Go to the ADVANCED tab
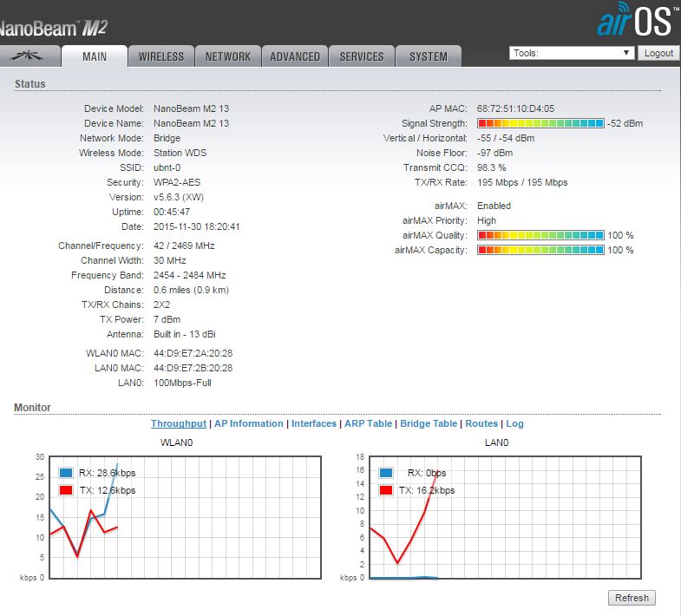Image resolution: width=681 pixels, height=616 pixels. 295,56
